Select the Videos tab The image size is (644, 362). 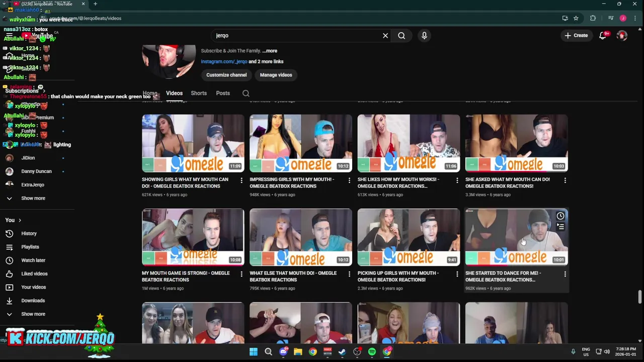(x=174, y=94)
